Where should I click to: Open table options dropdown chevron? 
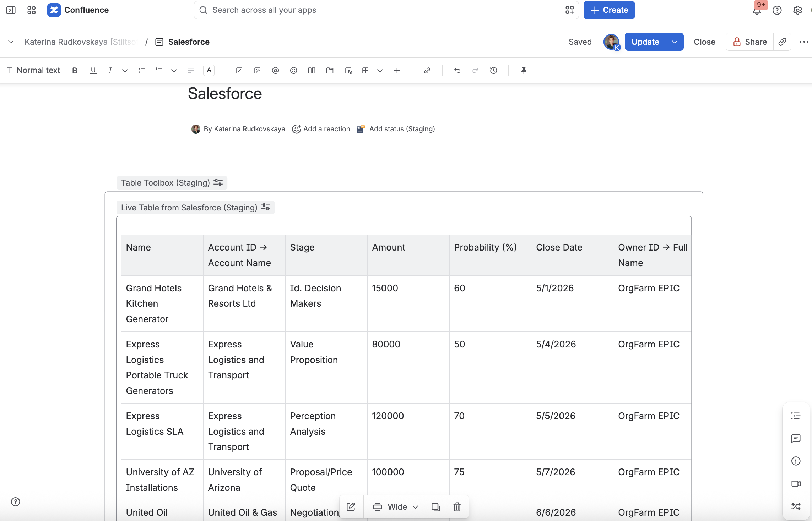[380, 71]
